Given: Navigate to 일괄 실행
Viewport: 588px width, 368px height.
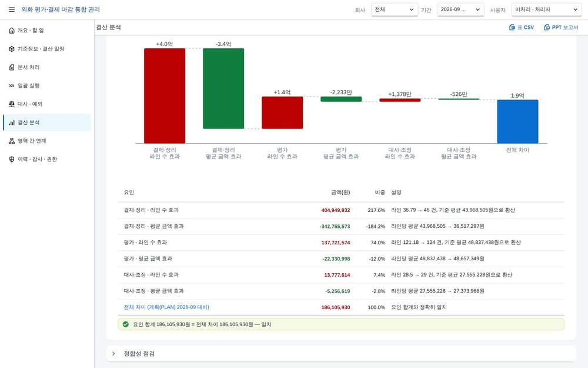Looking at the screenshot, I should click(x=47, y=85).
